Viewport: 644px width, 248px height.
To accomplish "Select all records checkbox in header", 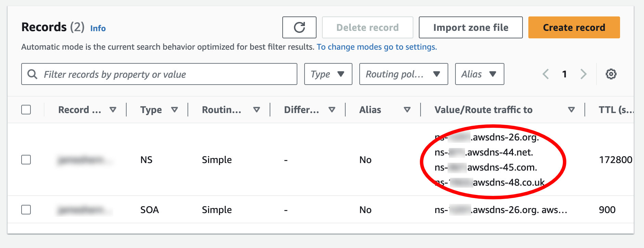I will pyautogui.click(x=26, y=110).
